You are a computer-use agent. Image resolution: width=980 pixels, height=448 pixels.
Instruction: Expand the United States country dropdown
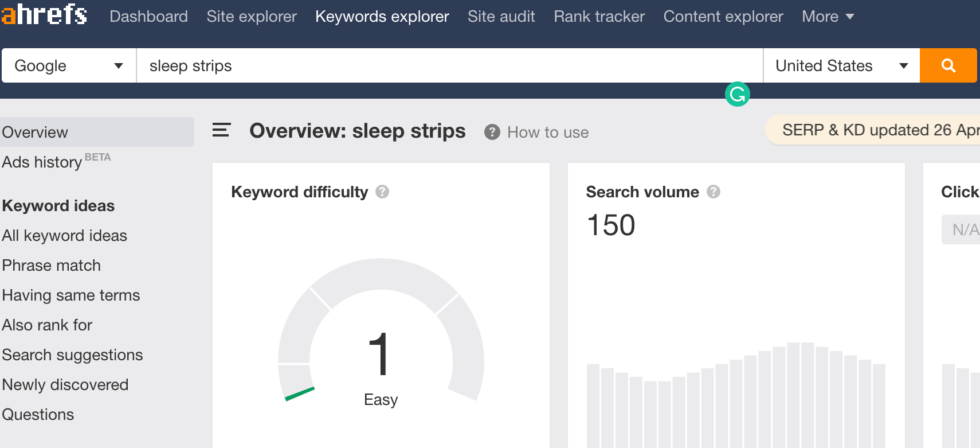(841, 65)
